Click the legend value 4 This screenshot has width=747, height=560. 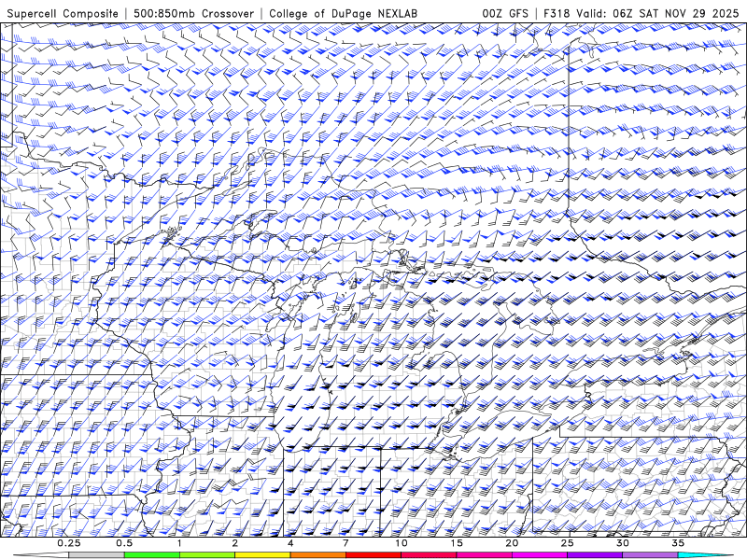tap(290, 543)
